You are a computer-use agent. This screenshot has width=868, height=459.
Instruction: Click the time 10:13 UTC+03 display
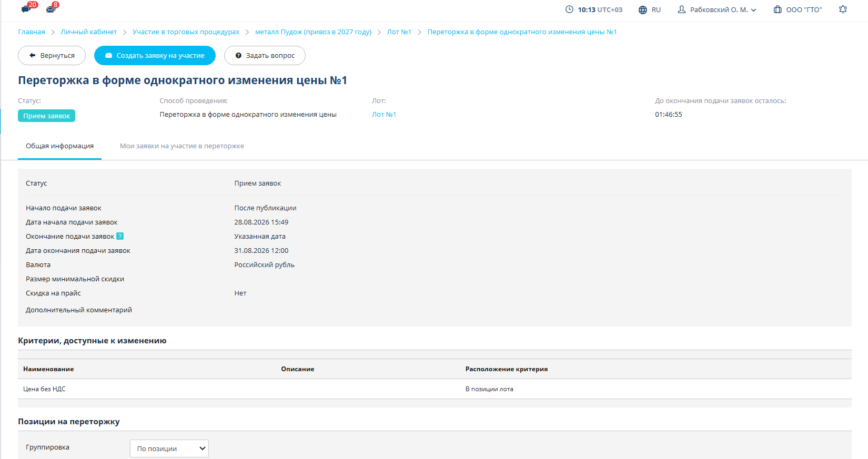click(x=600, y=10)
